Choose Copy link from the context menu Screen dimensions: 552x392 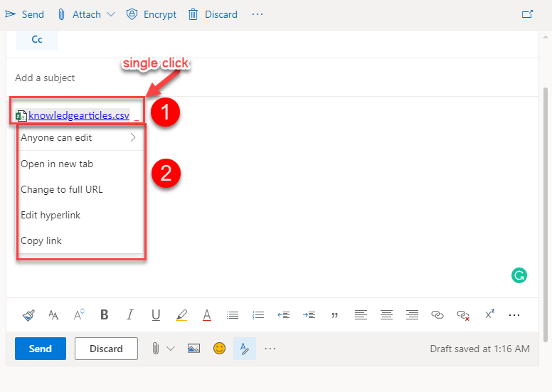(41, 240)
